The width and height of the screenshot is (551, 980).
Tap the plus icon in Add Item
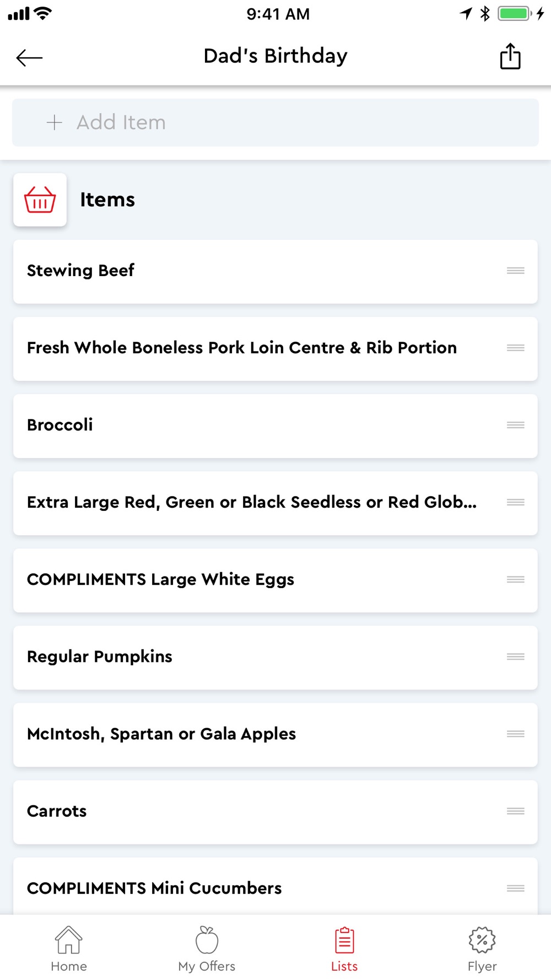(55, 122)
